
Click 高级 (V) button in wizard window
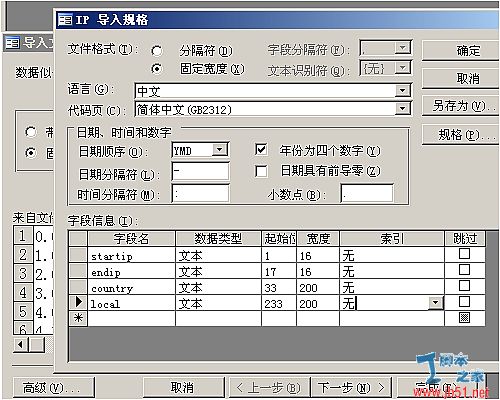point(53,387)
